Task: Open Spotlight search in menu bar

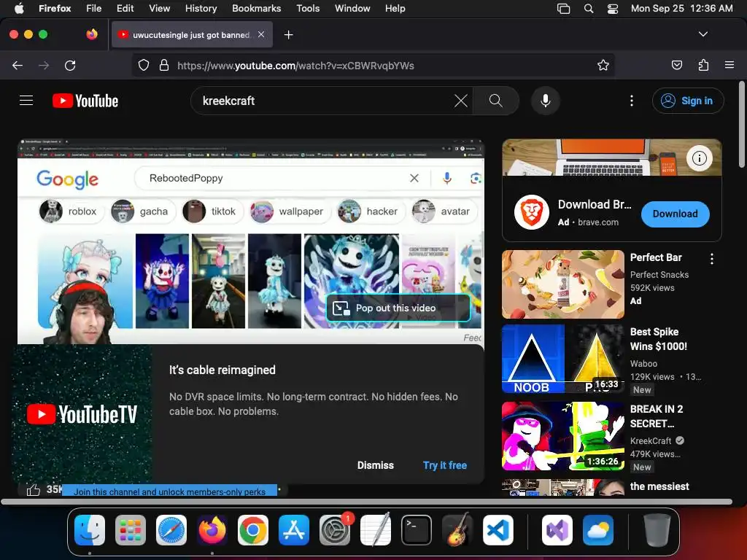Action: (x=589, y=9)
